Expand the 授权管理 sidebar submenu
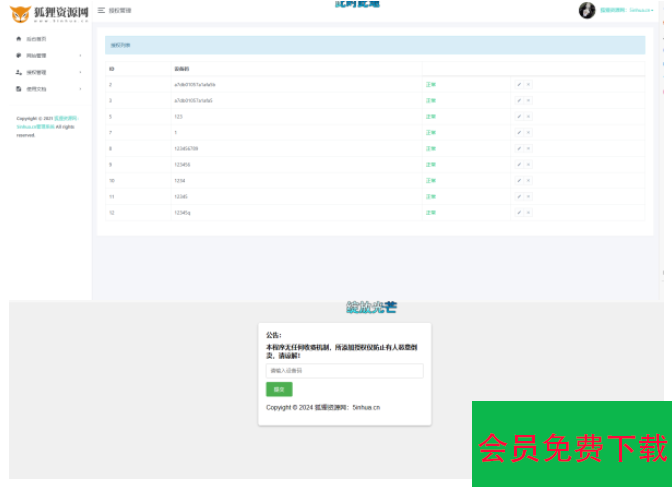 (80, 72)
